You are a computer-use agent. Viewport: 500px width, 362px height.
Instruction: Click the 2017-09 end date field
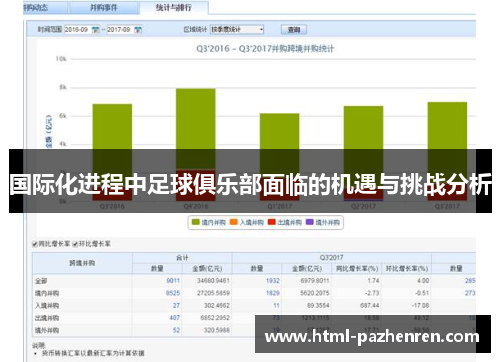(120, 30)
